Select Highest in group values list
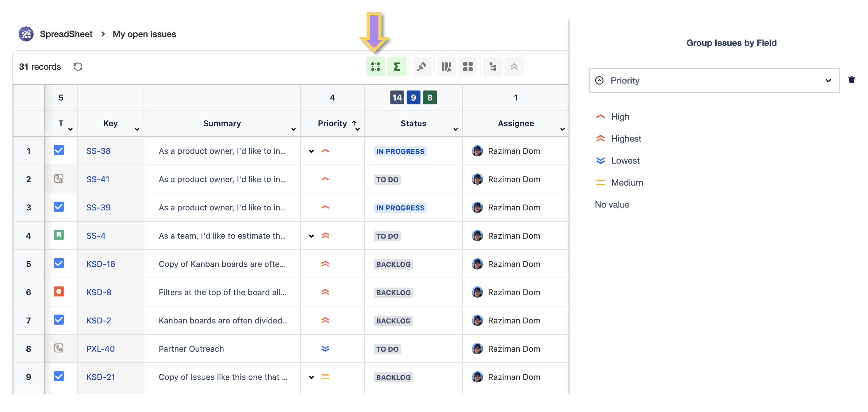Viewport: 868px width, 412px height. click(x=618, y=138)
